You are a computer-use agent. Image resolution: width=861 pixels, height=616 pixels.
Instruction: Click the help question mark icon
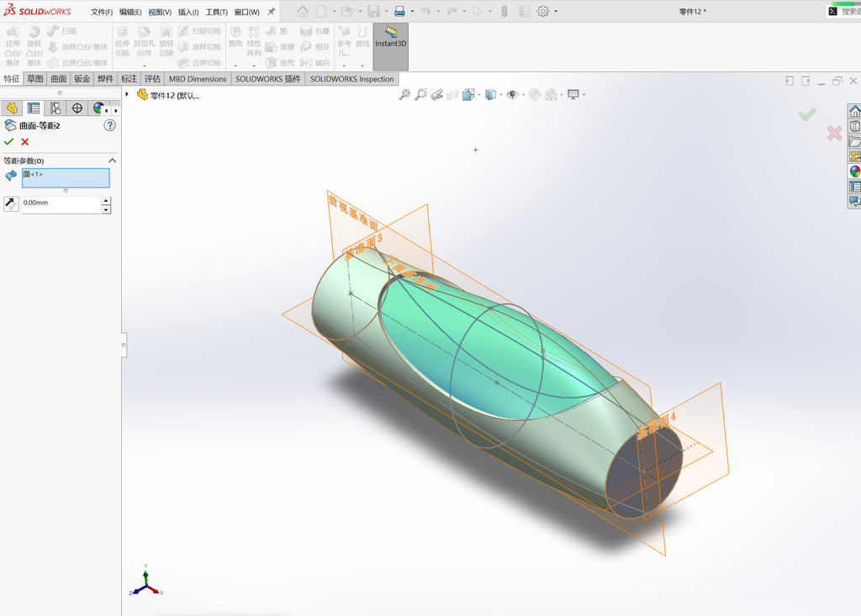tap(110, 125)
